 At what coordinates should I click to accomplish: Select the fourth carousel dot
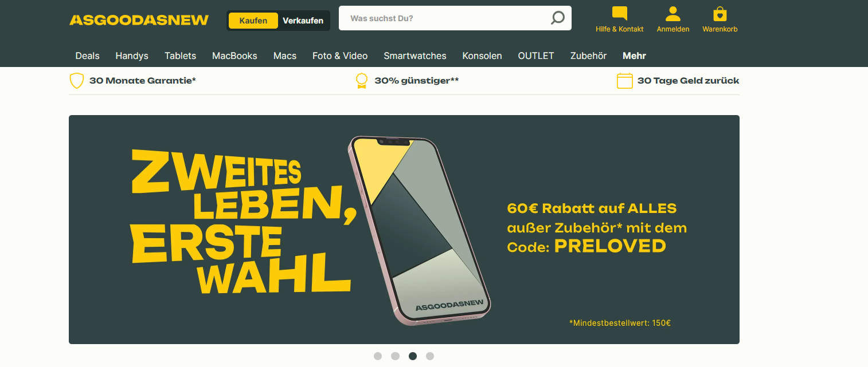point(430,356)
